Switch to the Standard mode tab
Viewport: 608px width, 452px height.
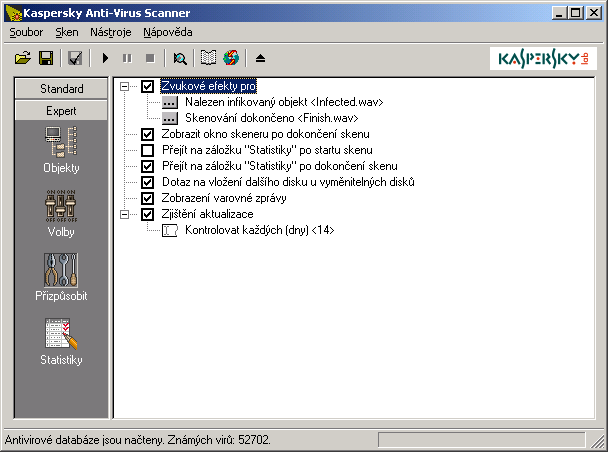click(61, 89)
